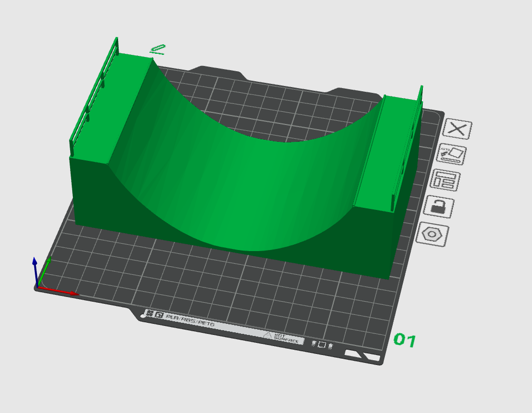This screenshot has height=413, width=532.
Task: Remove all objects with the plate X icon
Action: (458, 129)
